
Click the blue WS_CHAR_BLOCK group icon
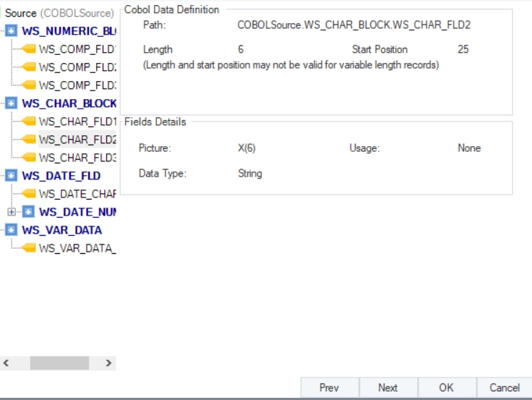(x=12, y=103)
